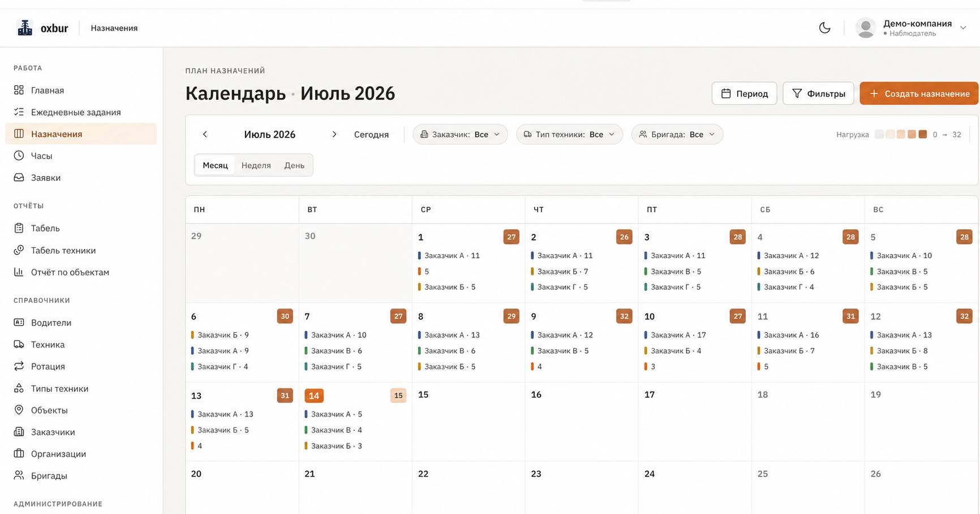
Task: Open Заявки inbox icon in sidebar
Action: point(19,178)
